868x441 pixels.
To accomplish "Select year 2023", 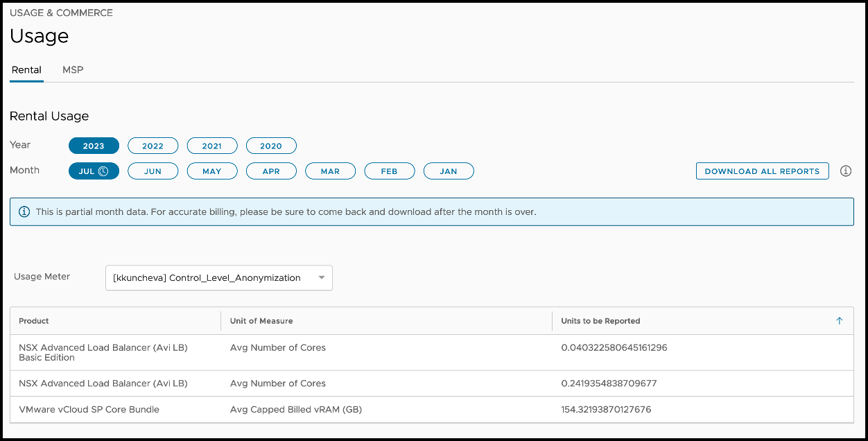I will [94, 146].
